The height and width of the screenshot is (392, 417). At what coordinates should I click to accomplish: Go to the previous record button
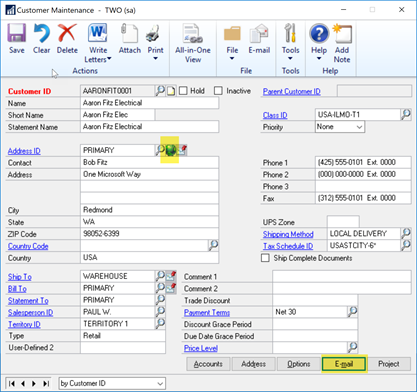point(23,383)
